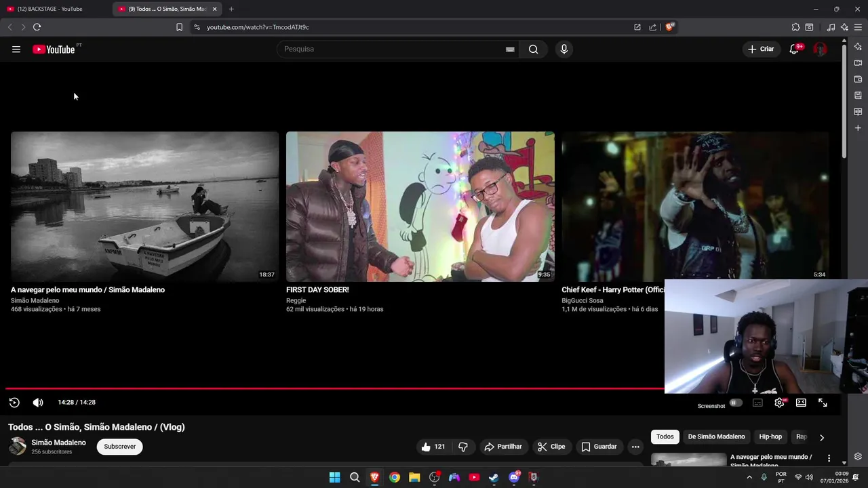
Task: Save the video with Guardar
Action: (599, 447)
